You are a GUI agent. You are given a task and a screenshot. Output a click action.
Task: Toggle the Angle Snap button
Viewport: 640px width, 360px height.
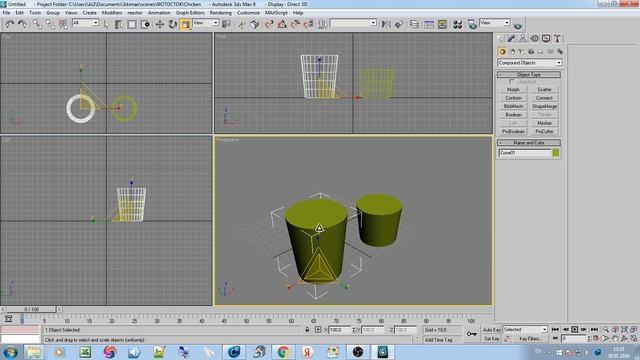tap(282, 24)
